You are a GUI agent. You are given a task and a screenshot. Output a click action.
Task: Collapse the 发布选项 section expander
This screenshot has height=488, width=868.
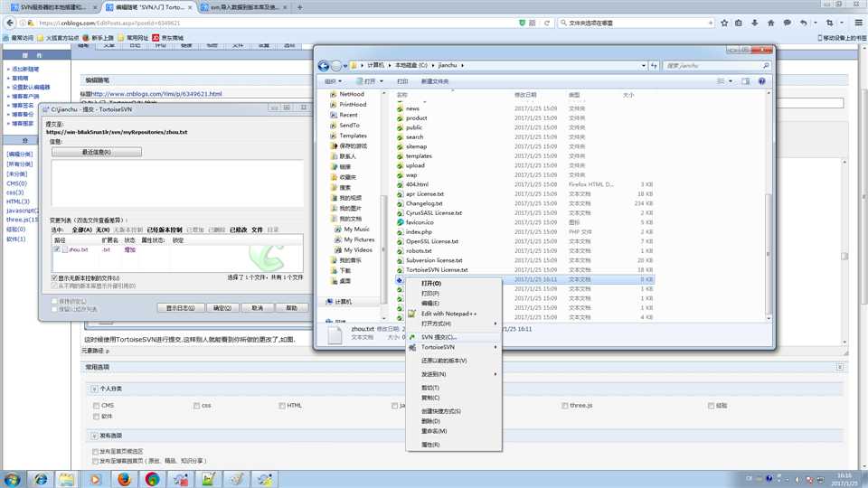tap(94, 436)
